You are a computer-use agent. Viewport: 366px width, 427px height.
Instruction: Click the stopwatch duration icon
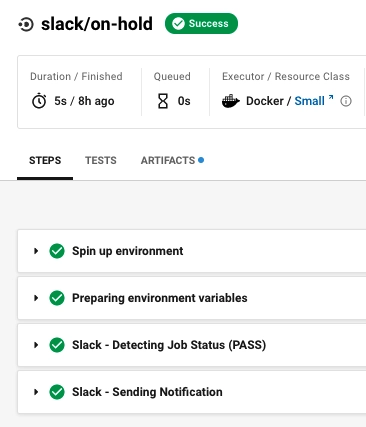click(39, 101)
